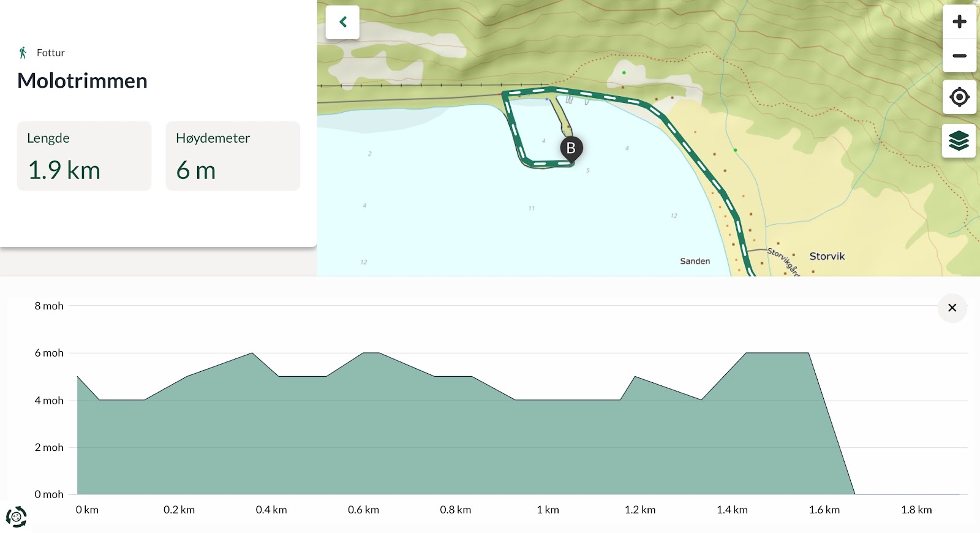The width and height of the screenshot is (980, 533).
Task: Click the 1.6 km axis label
Action: pos(824,510)
